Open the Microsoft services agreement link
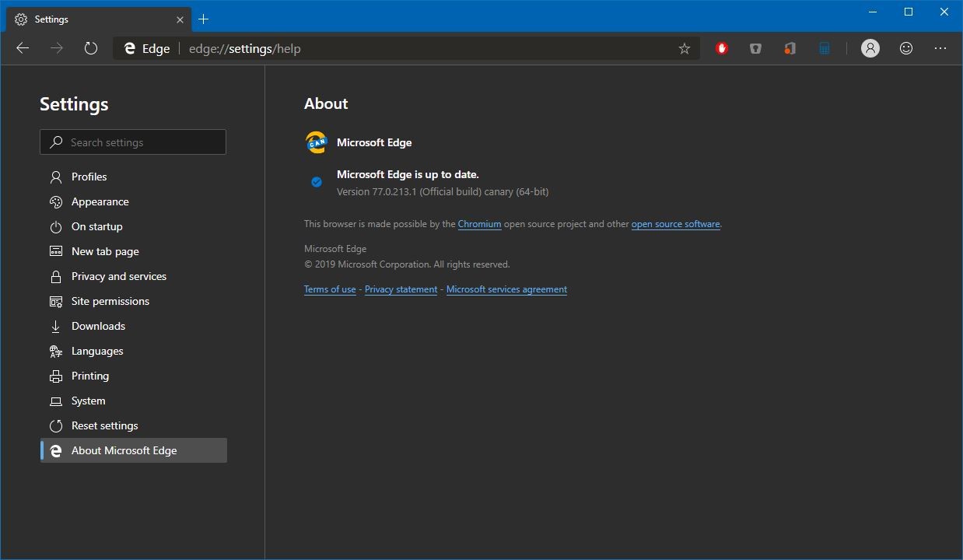This screenshot has width=963, height=560. pyautogui.click(x=506, y=289)
